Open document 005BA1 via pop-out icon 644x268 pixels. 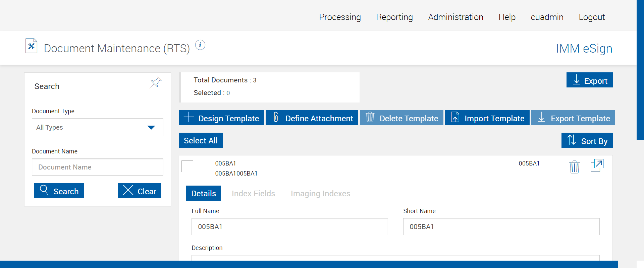click(x=597, y=165)
